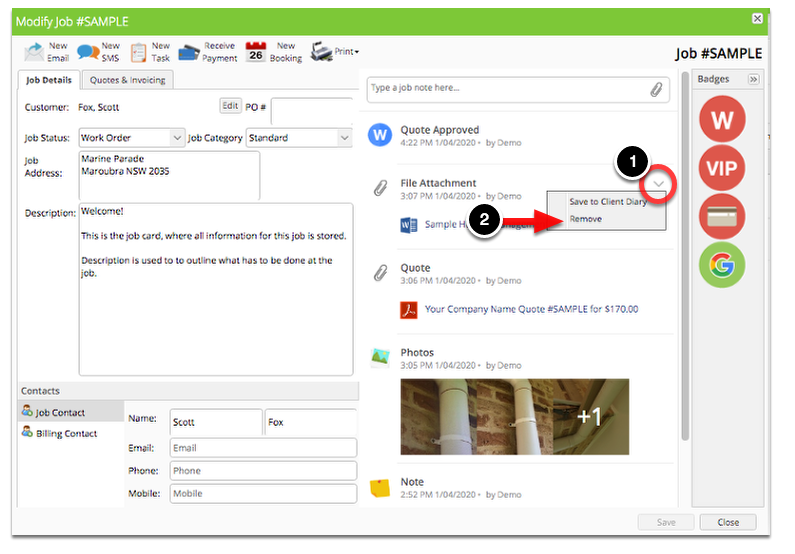Click the Quote Approved entry title
Screen dimensions: 795x554
pyautogui.click(x=440, y=130)
